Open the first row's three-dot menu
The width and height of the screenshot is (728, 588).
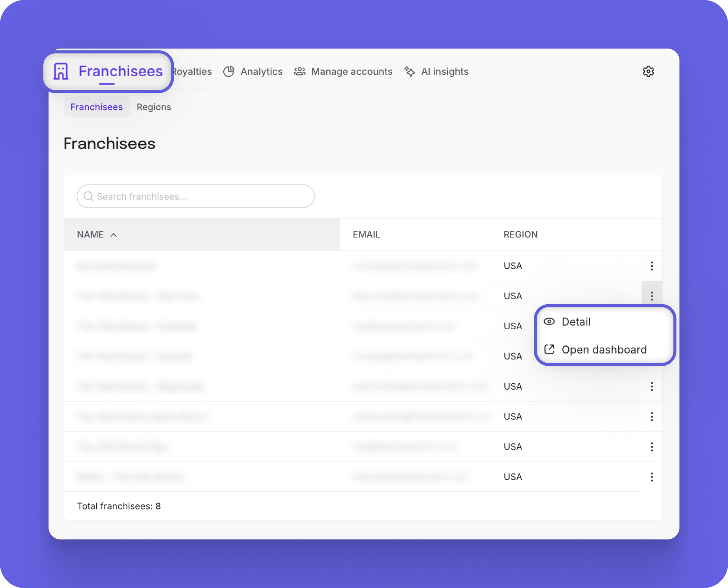pos(651,266)
